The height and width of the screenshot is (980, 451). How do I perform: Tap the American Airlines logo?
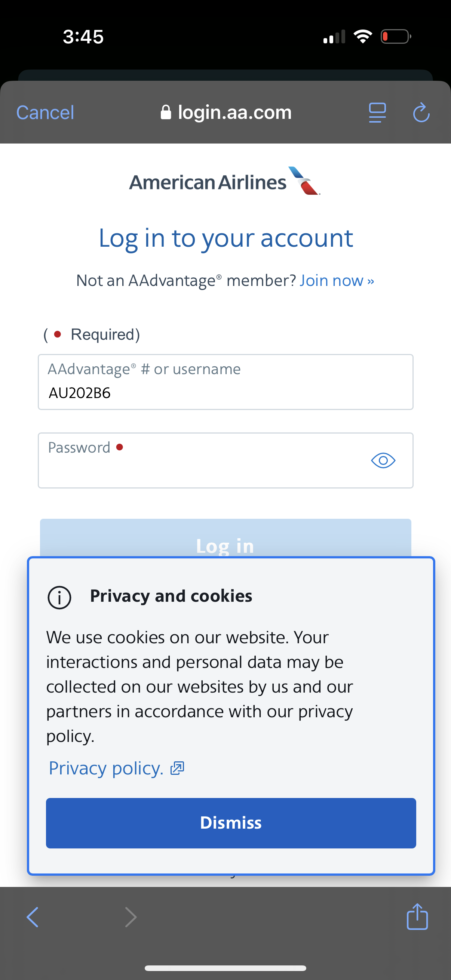pyautogui.click(x=225, y=182)
